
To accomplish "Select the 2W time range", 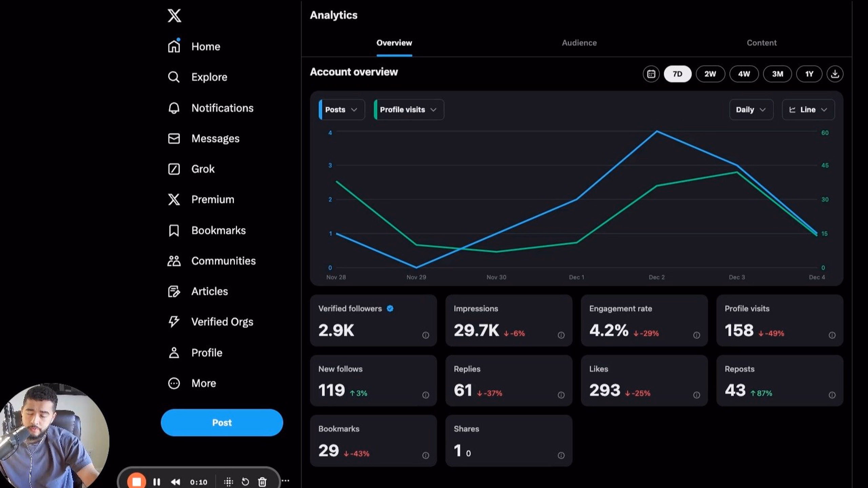I will [x=710, y=74].
